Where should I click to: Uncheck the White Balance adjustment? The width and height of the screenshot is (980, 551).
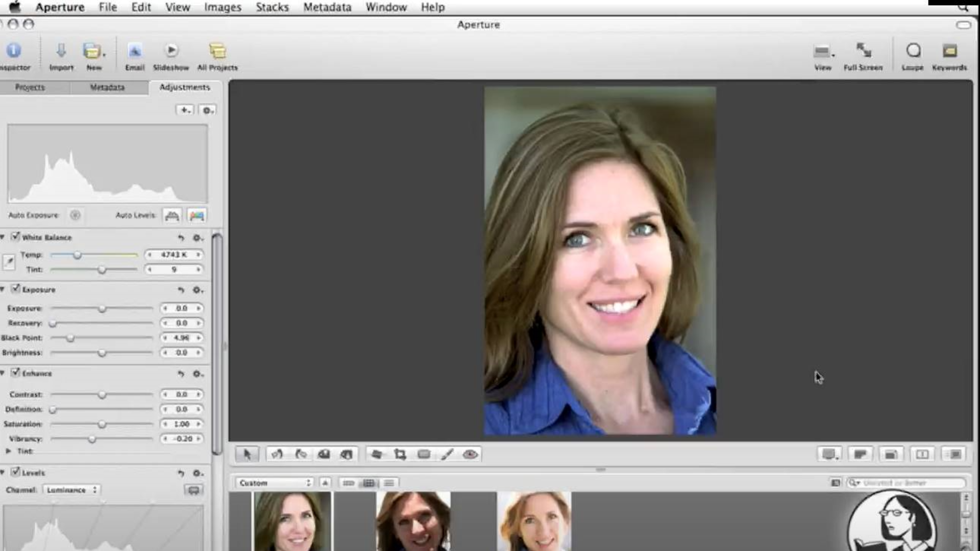pos(15,237)
